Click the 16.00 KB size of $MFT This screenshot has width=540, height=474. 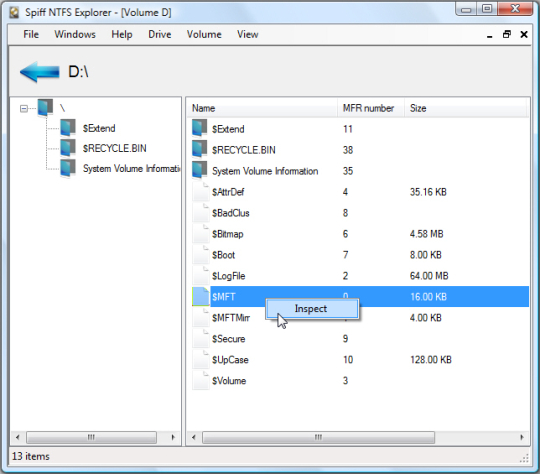click(428, 297)
